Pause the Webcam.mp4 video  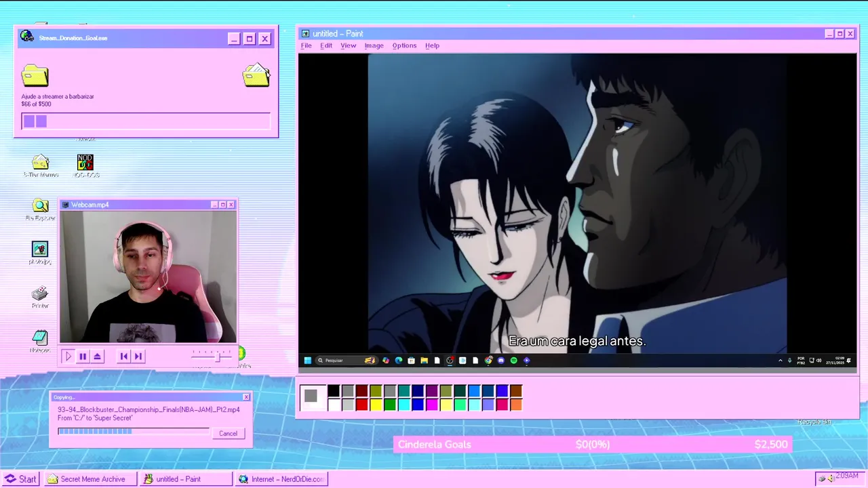tap(83, 356)
